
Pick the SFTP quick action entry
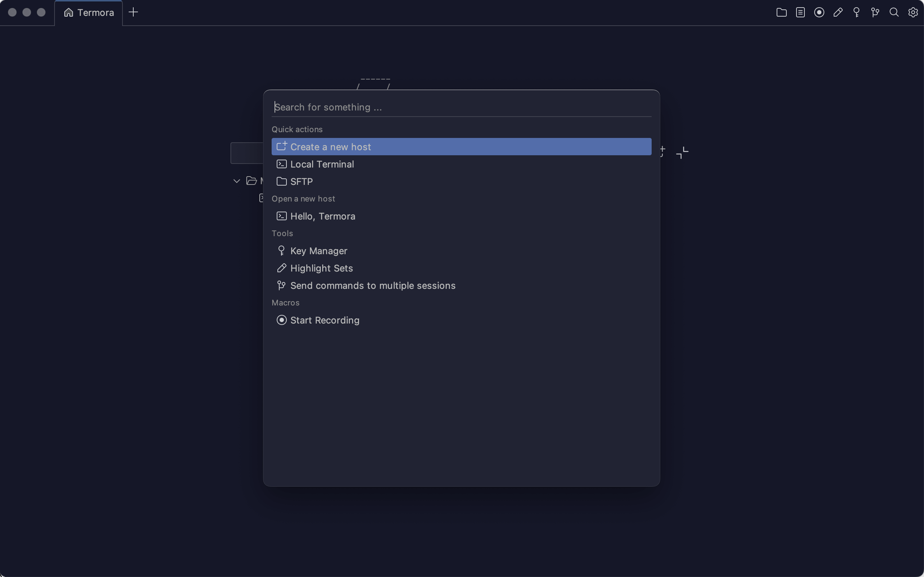coord(301,182)
